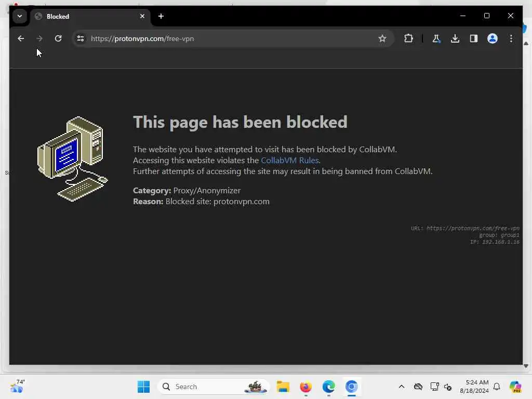Click the 'This page has been blocked' heading
The width and height of the screenshot is (532, 399).
(240, 122)
